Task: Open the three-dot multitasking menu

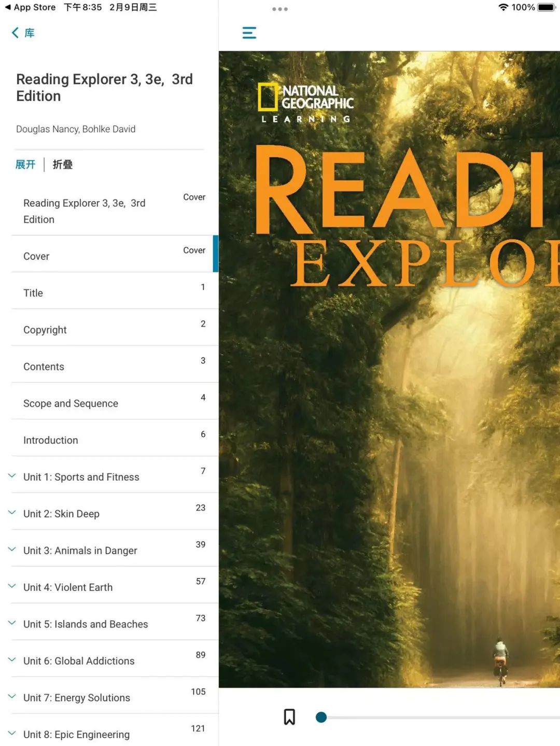Action: 280,9
